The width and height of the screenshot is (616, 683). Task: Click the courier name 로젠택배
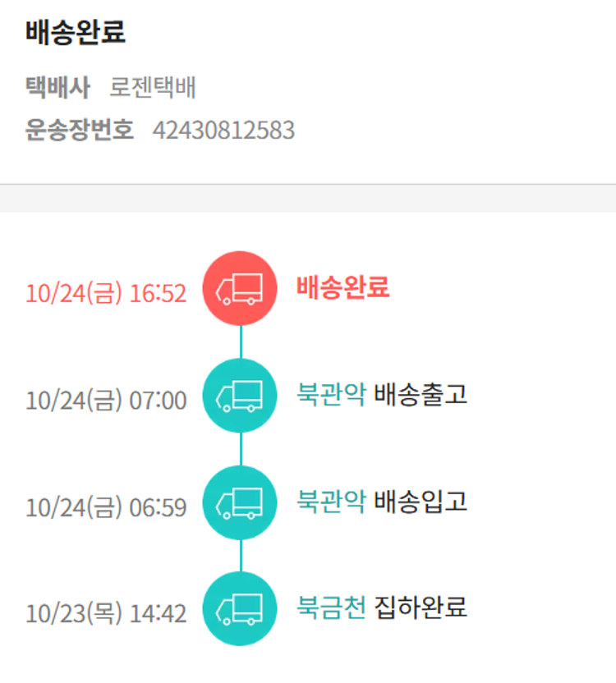(x=153, y=88)
